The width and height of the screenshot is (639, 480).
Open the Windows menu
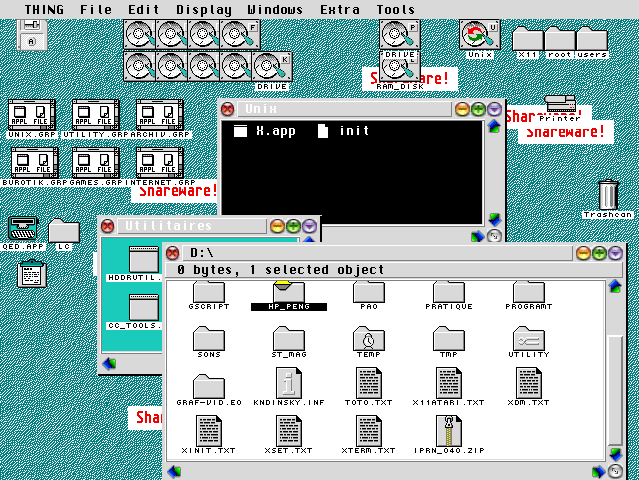pyautogui.click(x=275, y=9)
